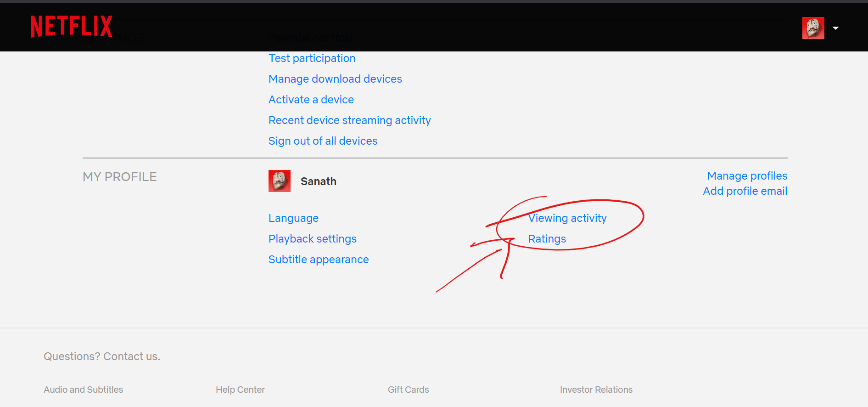View Recent device streaming activity
868x407 pixels.
349,120
